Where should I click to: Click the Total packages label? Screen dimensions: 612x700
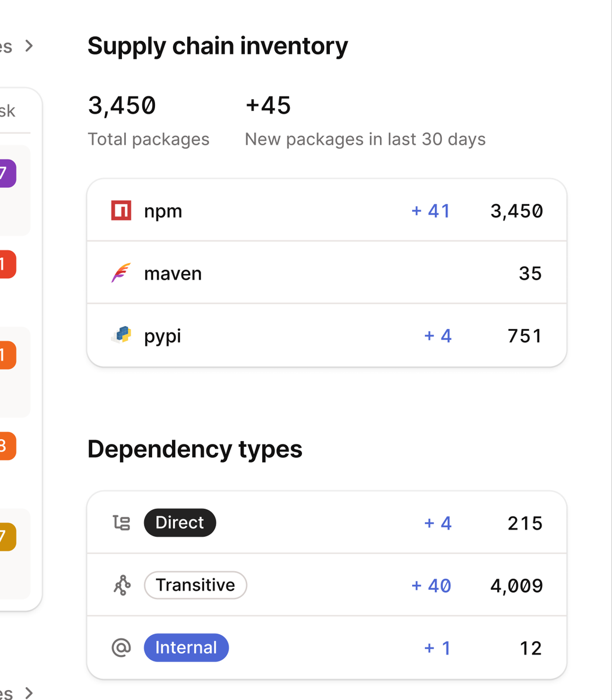[149, 139]
